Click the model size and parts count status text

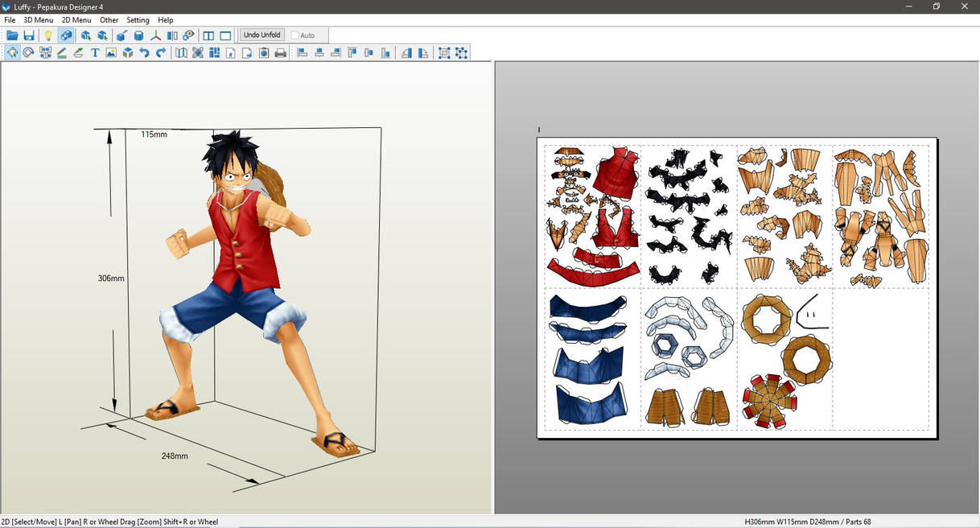tap(807, 522)
